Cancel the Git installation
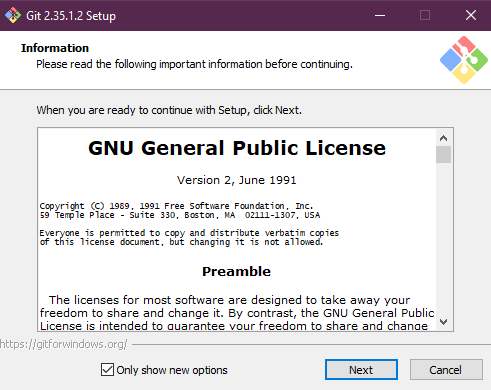 click(446, 370)
